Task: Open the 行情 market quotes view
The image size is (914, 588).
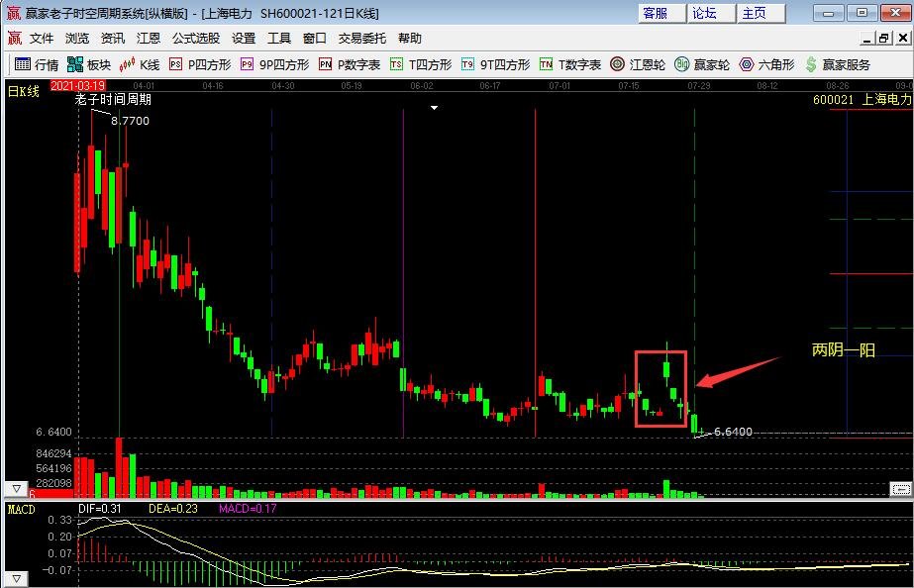Action: [x=36, y=64]
